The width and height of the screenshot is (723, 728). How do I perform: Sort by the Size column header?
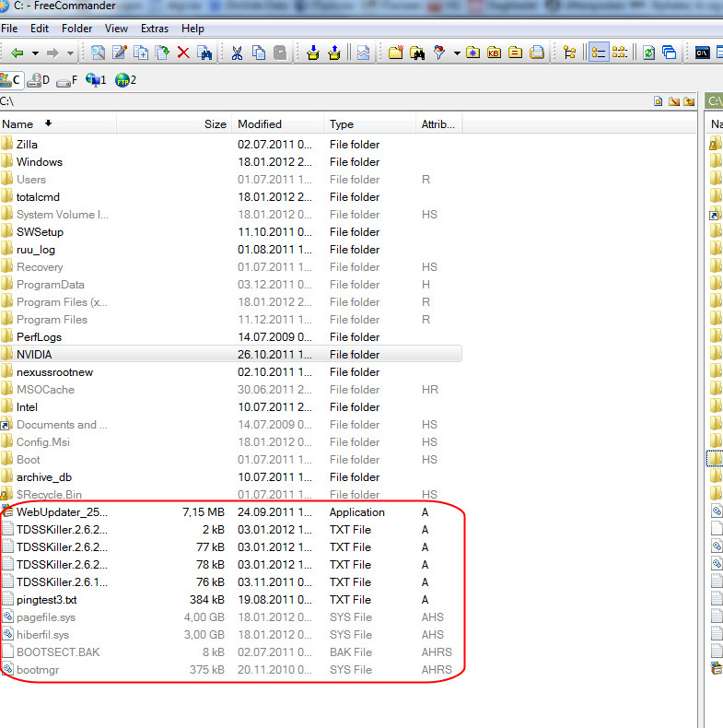coord(173,124)
